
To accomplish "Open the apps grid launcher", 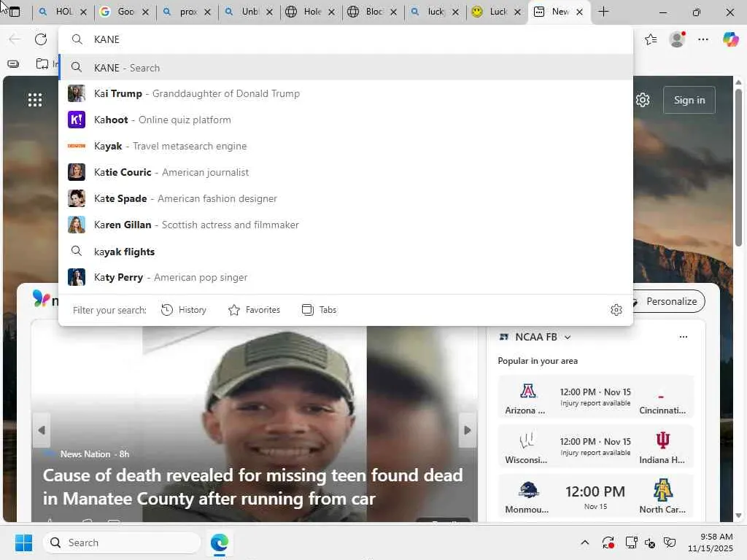I will click(x=35, y=100).
